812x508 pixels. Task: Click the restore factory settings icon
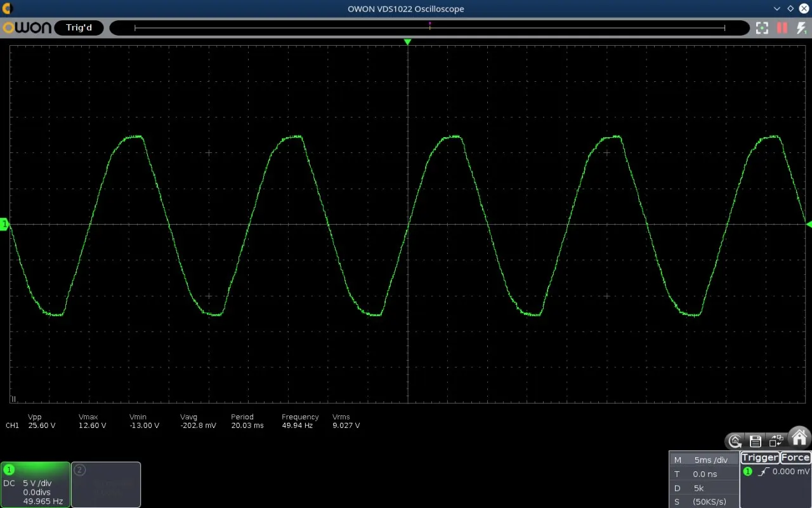pos(735,441)
